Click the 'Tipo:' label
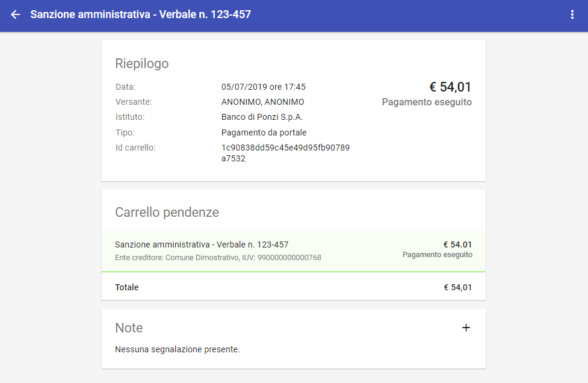588x383 pixels. 125,133
